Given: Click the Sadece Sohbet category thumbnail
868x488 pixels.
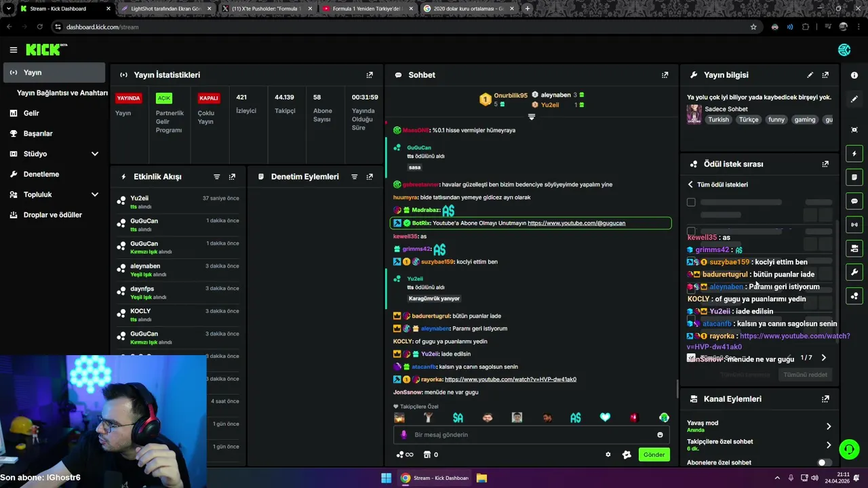Looking at the screenshot, I should click(694, 114).
